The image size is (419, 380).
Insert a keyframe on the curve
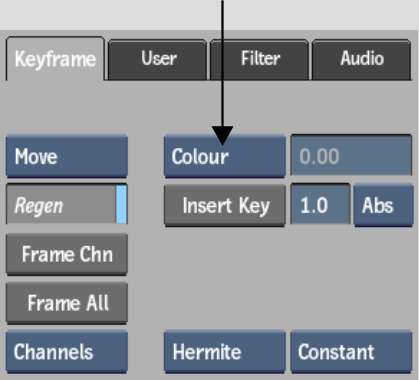coord(225,206)
